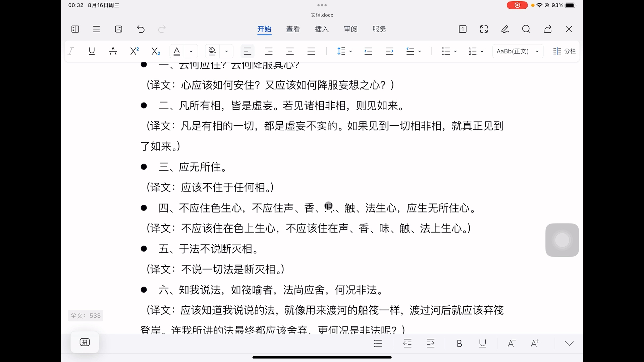Screen dimensions: 644x362
Task: Open search in document
Action: tap(526, 29)
